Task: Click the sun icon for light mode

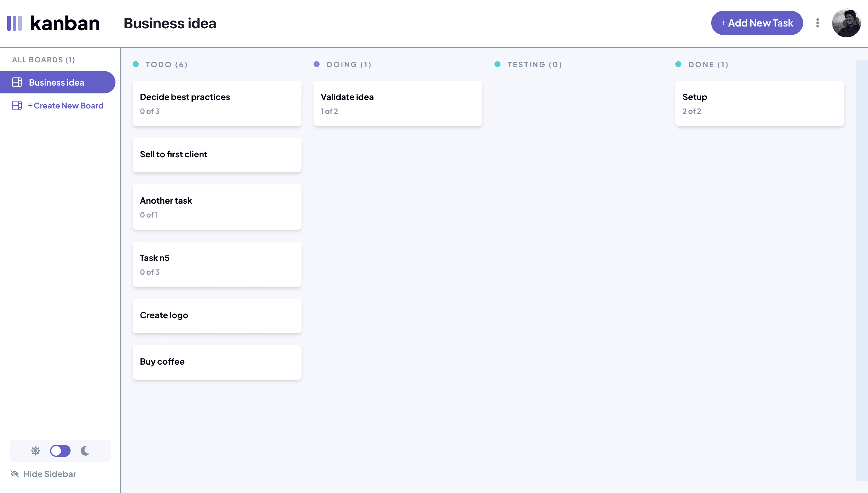Action: [35, 451]
